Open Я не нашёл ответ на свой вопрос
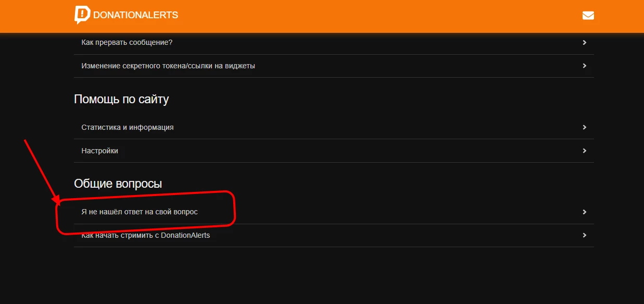The image size is (644, 304). point(334,212)
